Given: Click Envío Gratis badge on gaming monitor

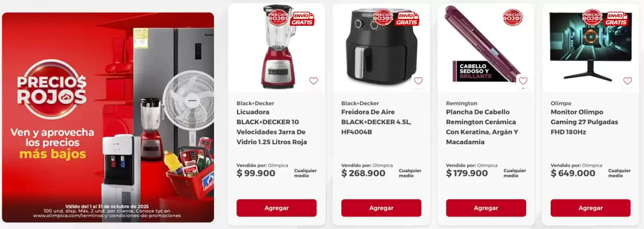Looking at the screenshot, I should coord(616,19).
